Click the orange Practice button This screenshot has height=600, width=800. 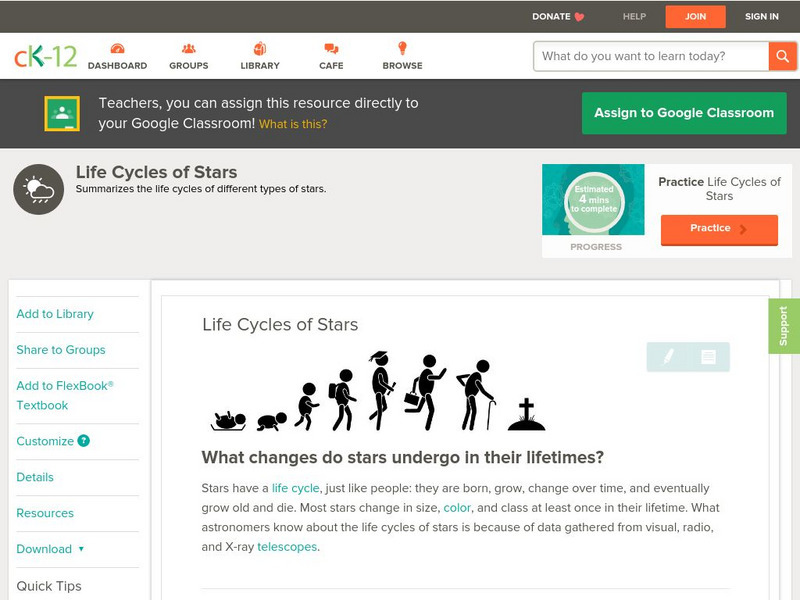718,229
